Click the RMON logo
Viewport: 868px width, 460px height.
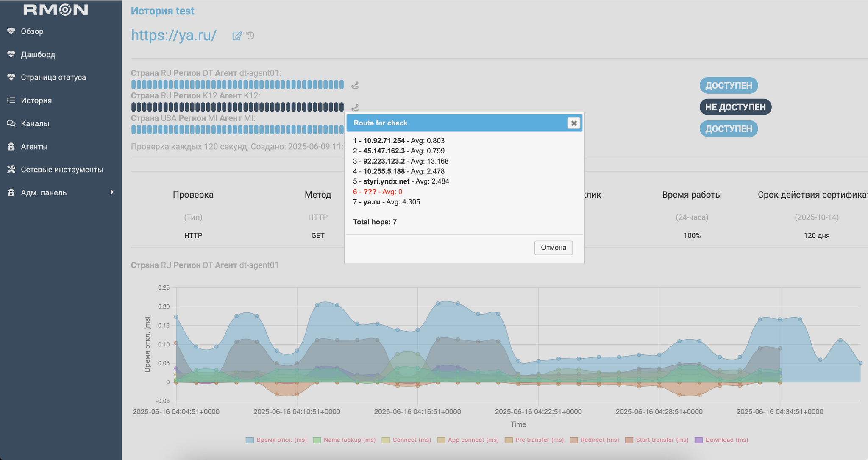[56, 10]
